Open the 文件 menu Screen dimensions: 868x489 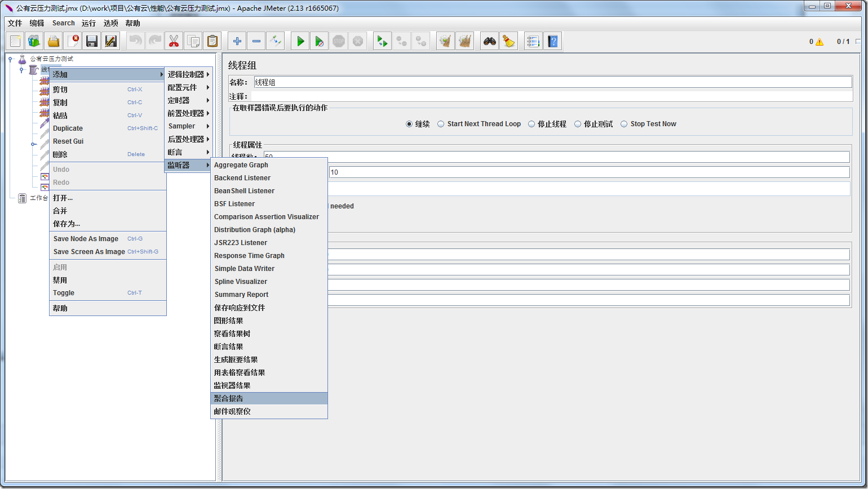[x=15, y=23]
